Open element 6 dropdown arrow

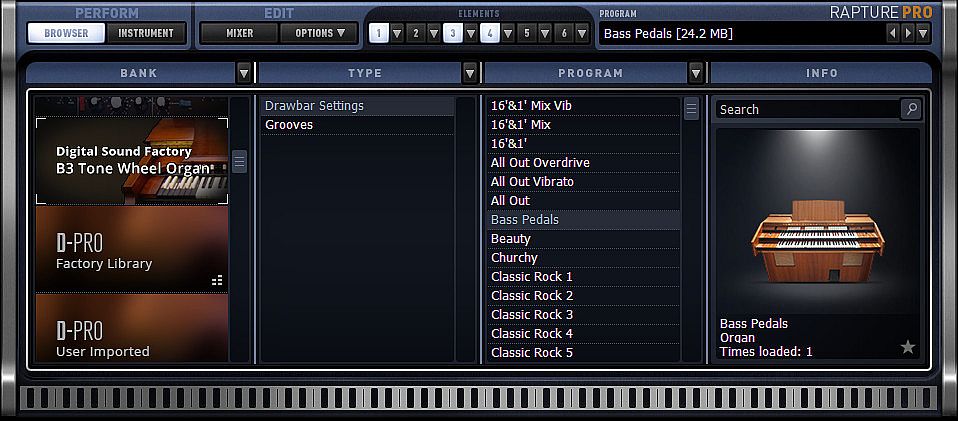(582, 33)
